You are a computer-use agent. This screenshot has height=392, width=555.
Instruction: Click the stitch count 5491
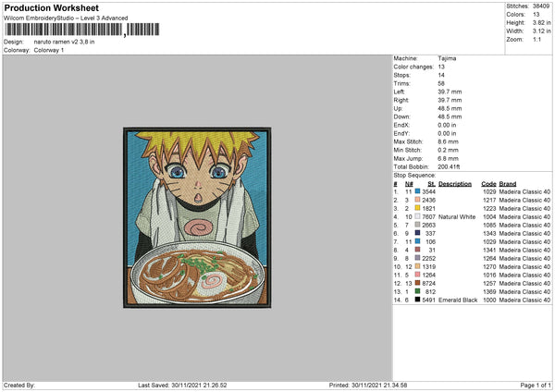[428, 300]
